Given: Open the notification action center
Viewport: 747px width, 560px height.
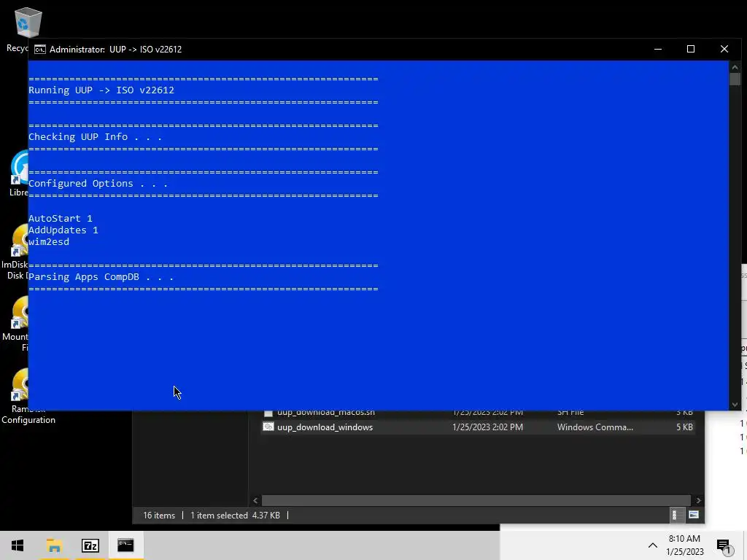Looking at the screenshot, I should click(x=724, y=545).
